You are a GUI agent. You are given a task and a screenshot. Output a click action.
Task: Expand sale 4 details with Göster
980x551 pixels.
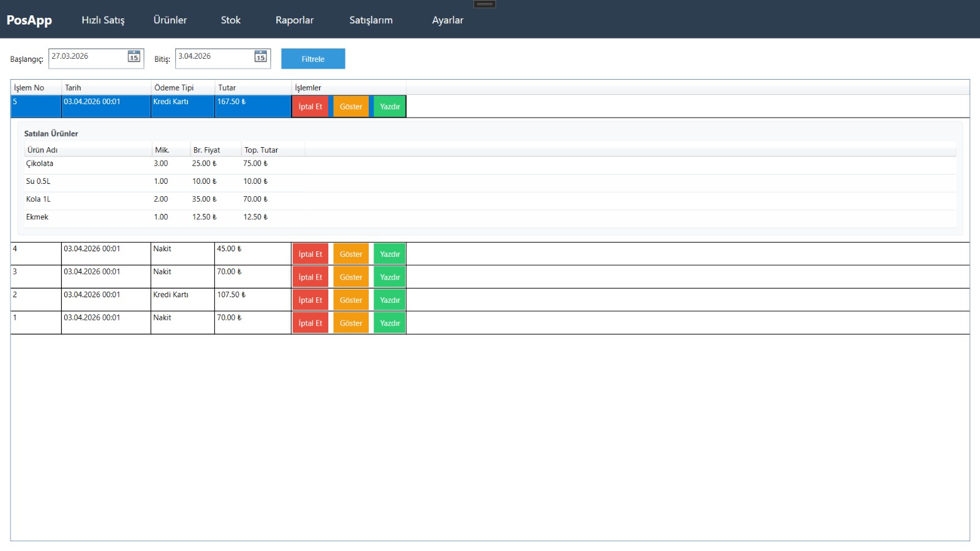(x=351, y=254)
